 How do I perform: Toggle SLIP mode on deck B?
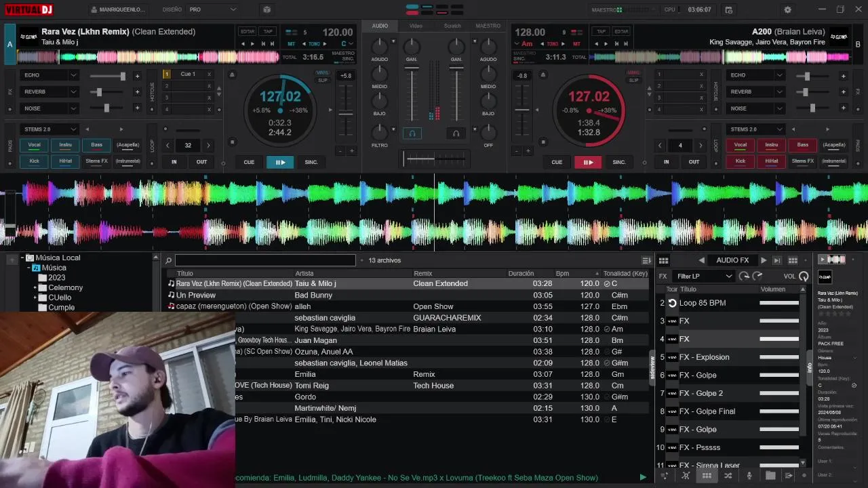click(633, 80)
